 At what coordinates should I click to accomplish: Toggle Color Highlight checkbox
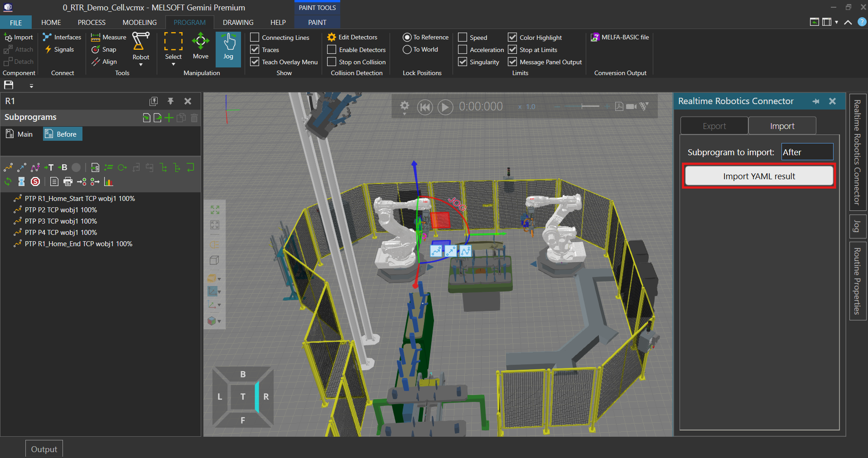(x=512, y=37)
